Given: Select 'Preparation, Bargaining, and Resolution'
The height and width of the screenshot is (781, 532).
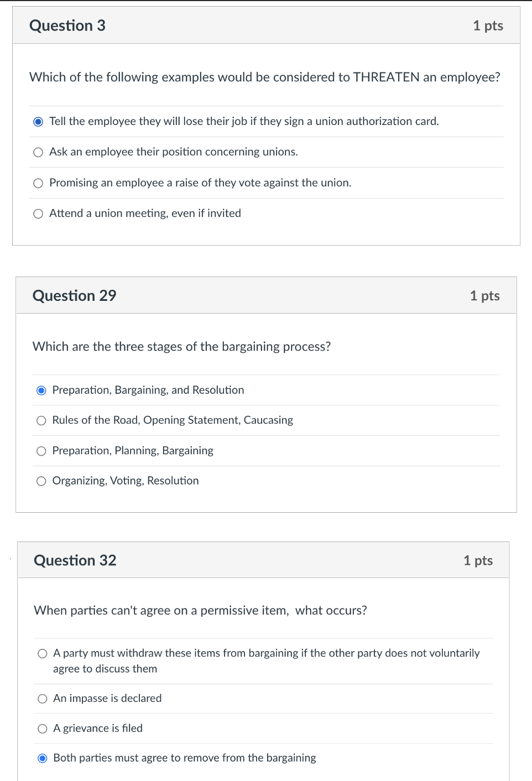Looking at the screenshot, I should (x=41, y=390).
